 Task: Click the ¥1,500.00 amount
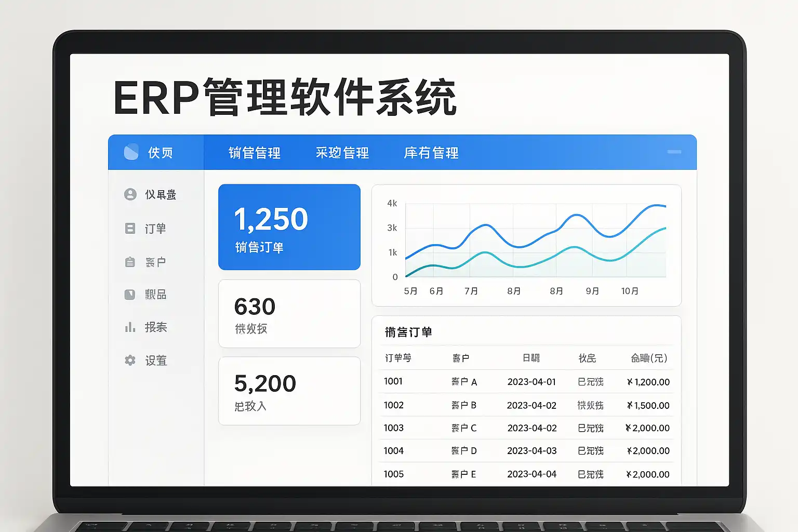[648, 405]
